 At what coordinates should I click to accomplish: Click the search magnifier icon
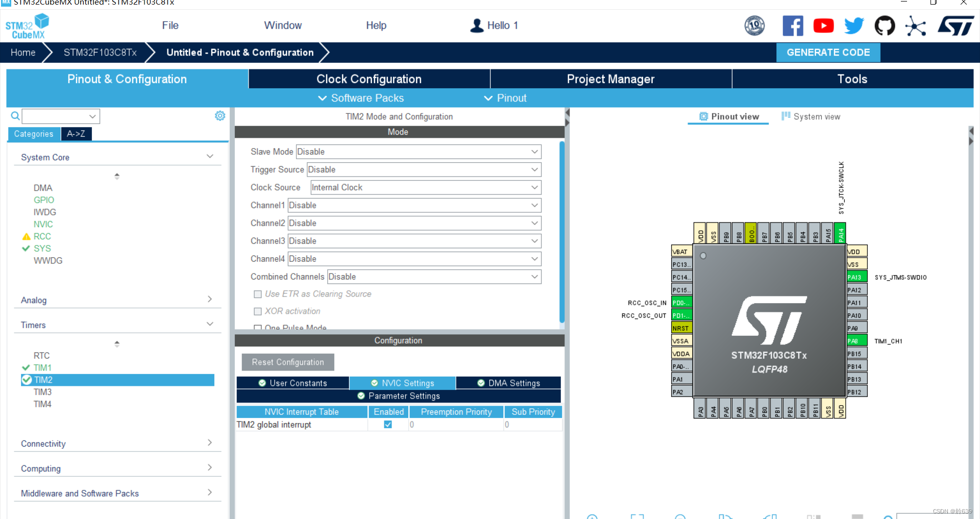[15, 116]
